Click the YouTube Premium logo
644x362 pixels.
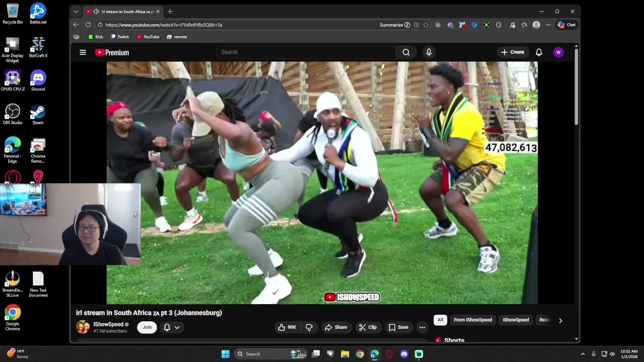[112, 52]
